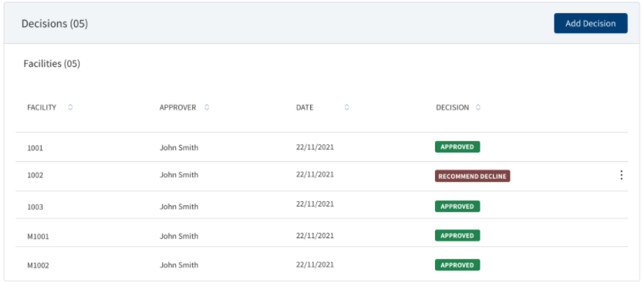Click the Approved badge for facility M1001
The height and width of the screenshot is (286, 644).
pyautogui.click(x=457, y=236)
